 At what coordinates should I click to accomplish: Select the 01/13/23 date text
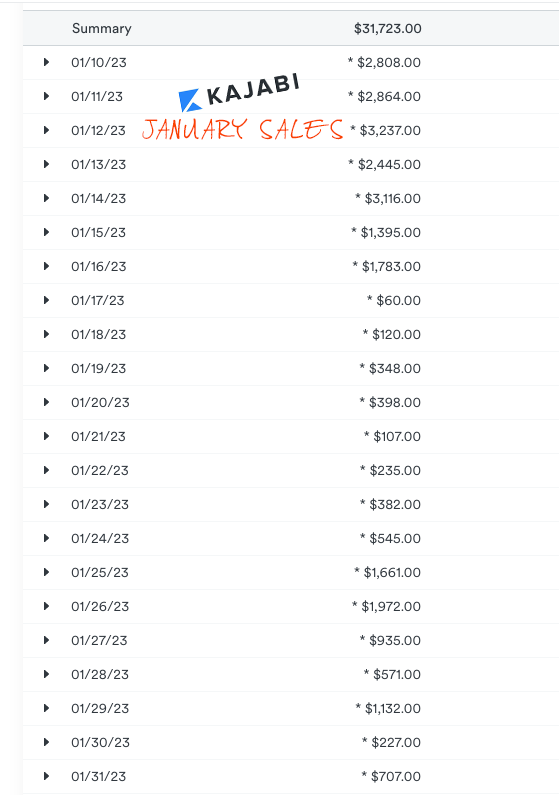(98, 164)
